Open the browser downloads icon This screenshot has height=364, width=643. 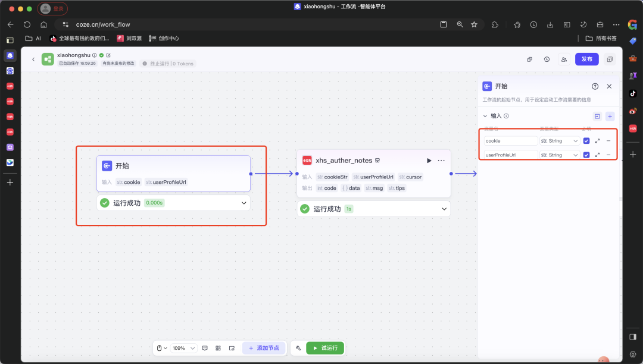[550, 24]
